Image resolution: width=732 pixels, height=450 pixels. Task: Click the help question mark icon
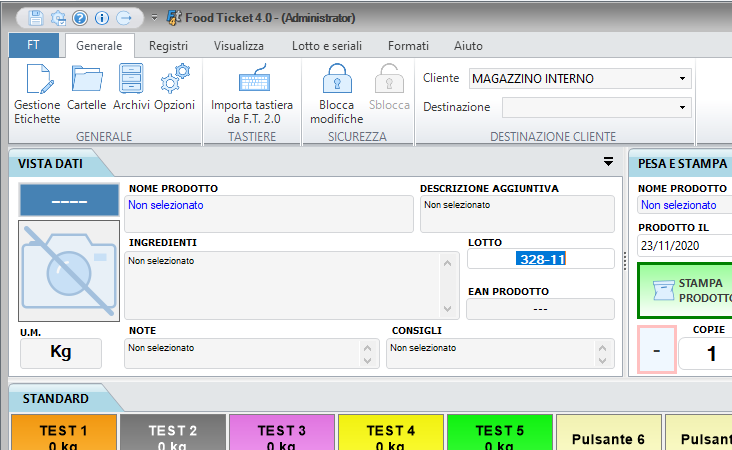(80, 18)
